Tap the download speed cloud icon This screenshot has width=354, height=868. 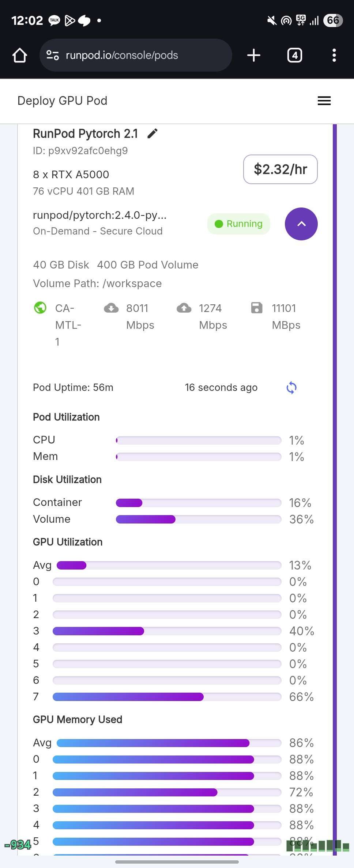point(111,308)
